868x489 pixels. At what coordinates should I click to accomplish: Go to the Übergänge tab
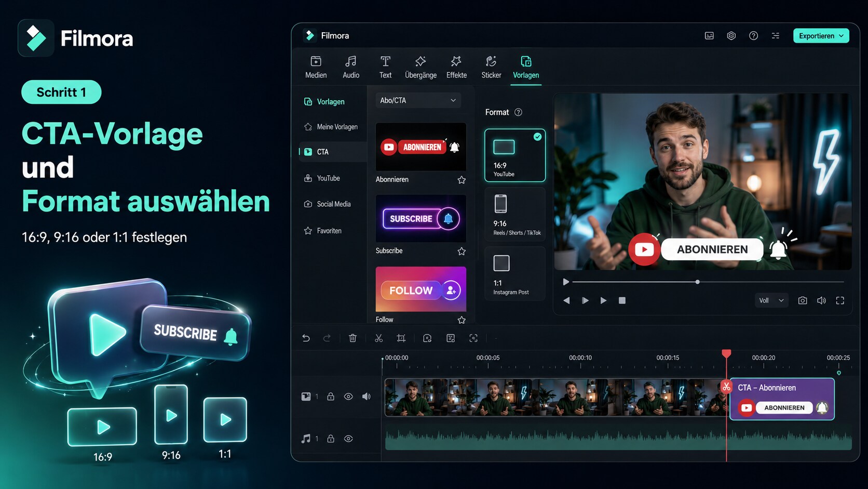pyautogui.click(x=421, y=68)
